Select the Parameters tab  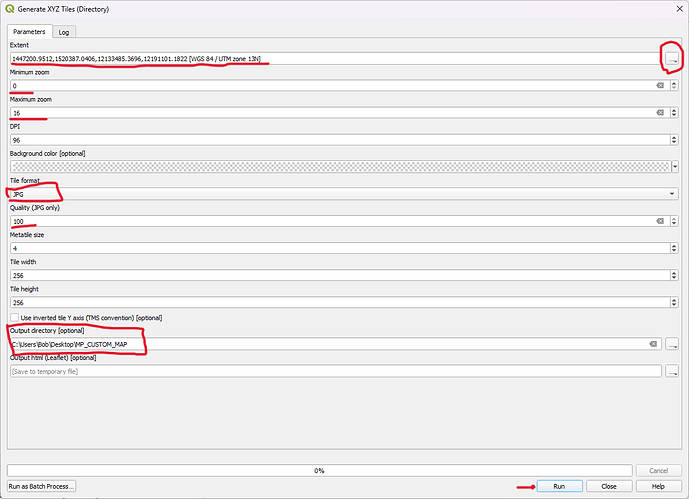29,32
